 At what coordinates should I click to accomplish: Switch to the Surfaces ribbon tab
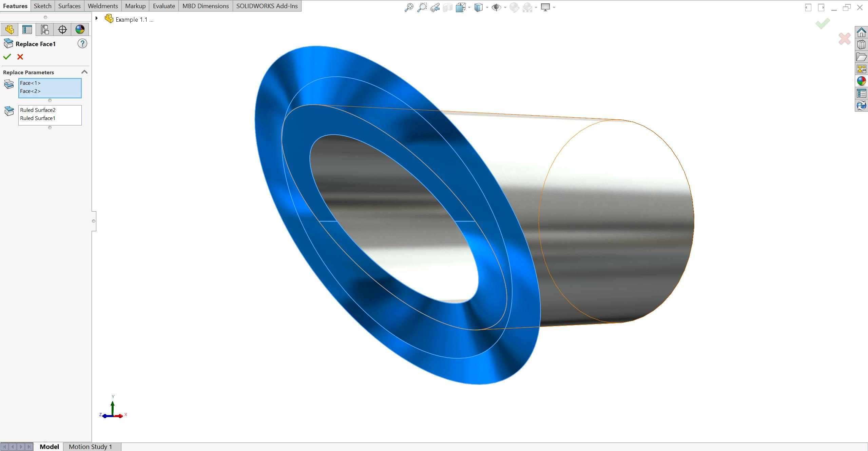click(x=69, y=5)
